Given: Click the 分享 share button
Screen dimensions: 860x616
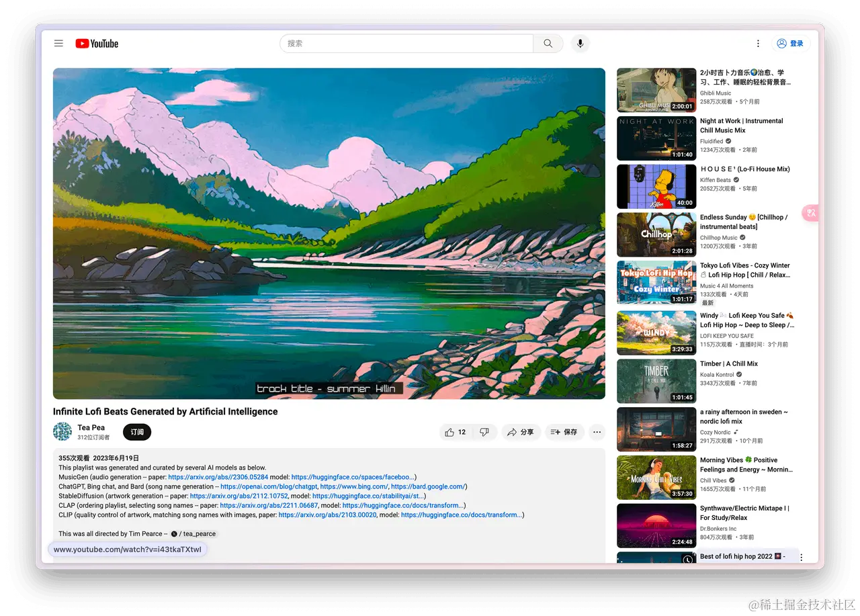Looking at the screenshot, I should coord(521,432).
